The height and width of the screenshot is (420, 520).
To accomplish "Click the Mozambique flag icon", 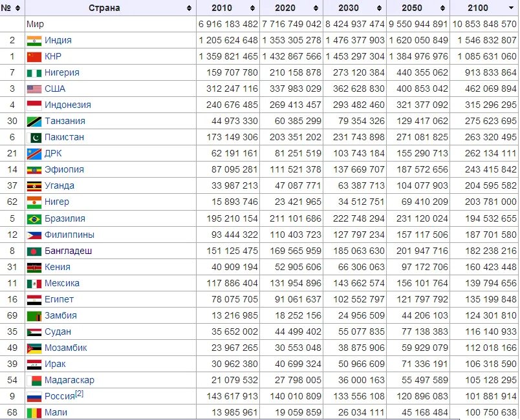I will click(x=34, y=348).
